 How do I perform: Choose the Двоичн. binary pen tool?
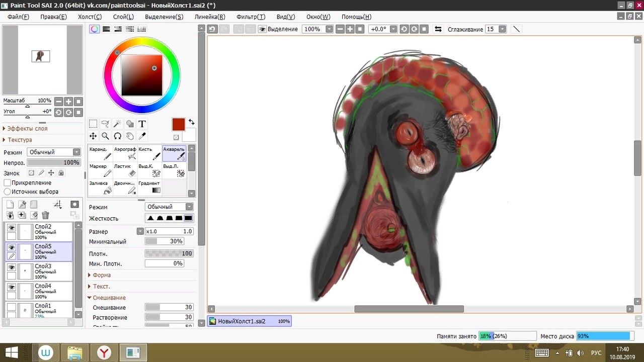(x=125, y=188)
